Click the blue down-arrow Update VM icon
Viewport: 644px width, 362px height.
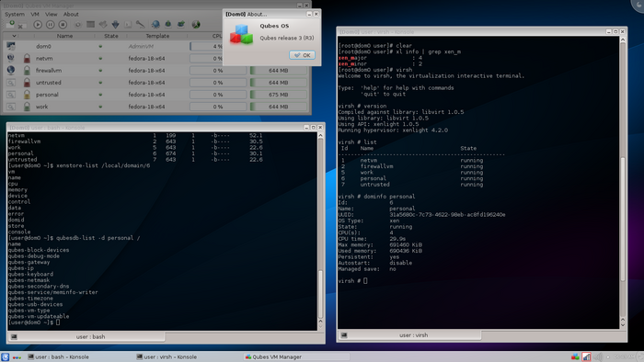(116, 25)
